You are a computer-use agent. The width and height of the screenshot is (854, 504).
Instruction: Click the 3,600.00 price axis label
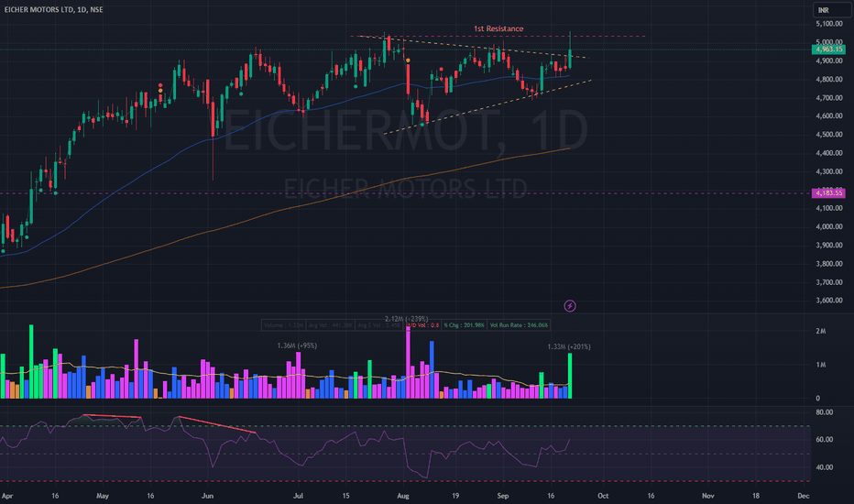tap(829, 301)
